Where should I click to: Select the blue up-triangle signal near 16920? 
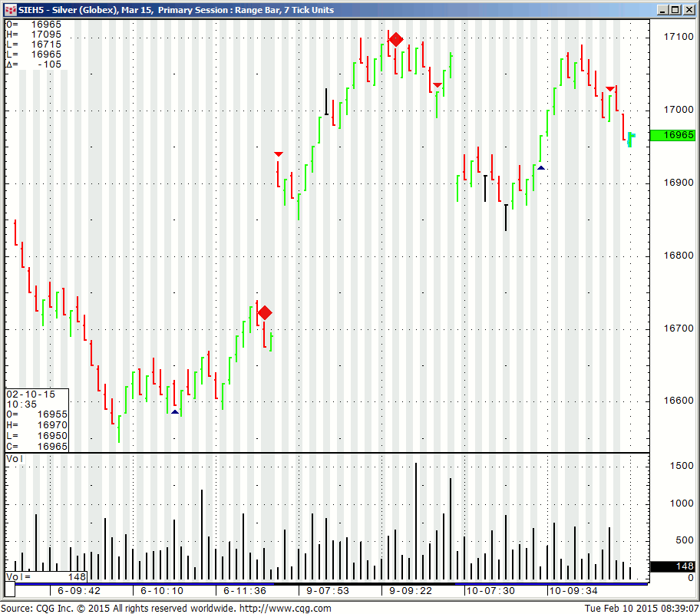541,167
